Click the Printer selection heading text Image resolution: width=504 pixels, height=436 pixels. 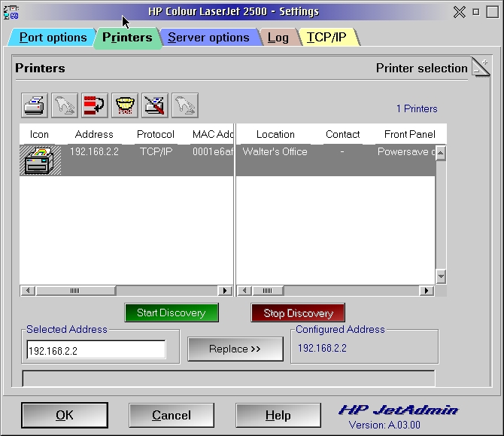(x=422, y=69)
